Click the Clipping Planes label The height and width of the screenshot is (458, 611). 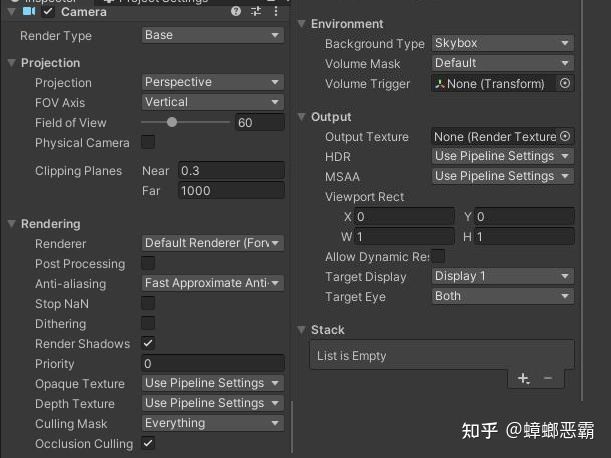point(78,171)
